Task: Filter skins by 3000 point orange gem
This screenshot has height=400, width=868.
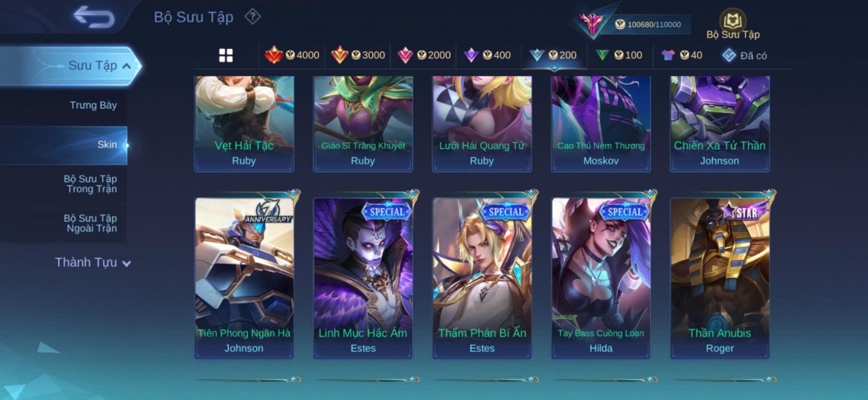Action: [358, 55]
